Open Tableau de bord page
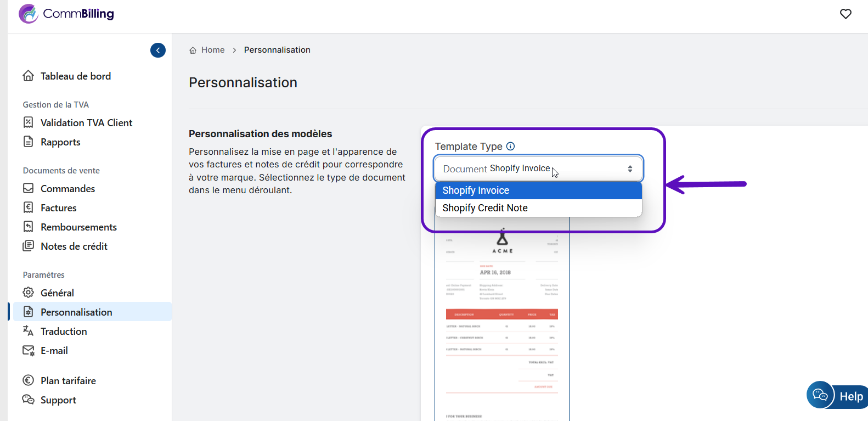The image size is (868, 421). point(75,76)
